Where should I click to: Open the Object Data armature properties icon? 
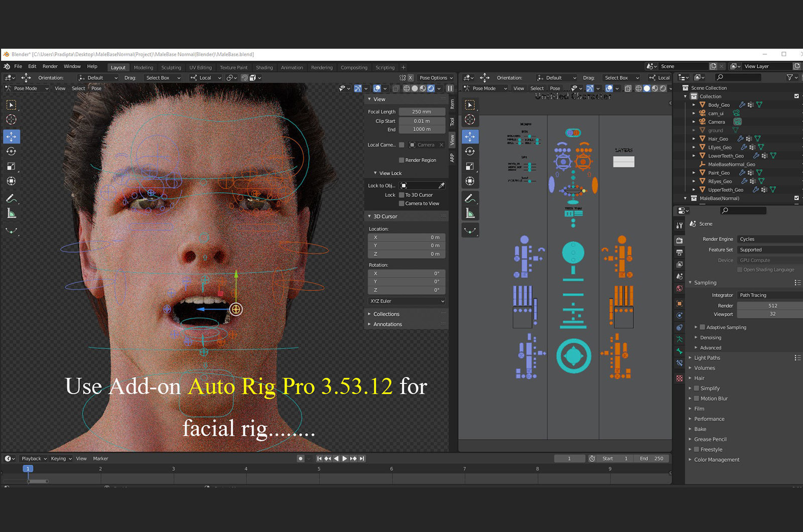point(680,339)
